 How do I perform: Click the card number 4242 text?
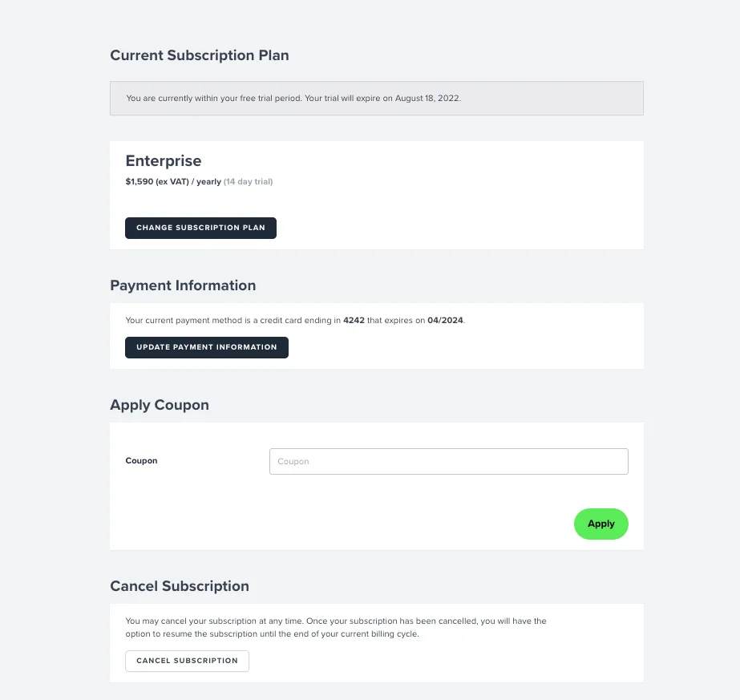tap(354, 320)
